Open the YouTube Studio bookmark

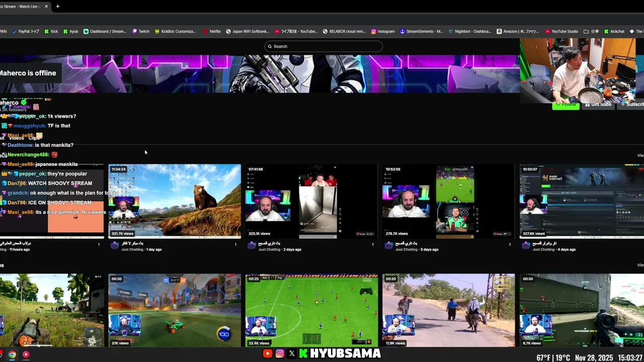pyautogui.click(x=561, y=31)
